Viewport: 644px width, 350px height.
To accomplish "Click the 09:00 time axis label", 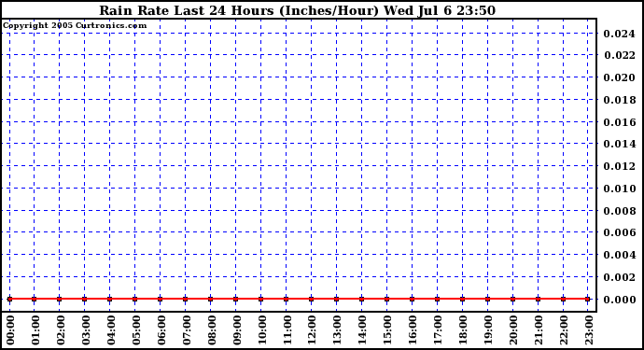I will [236, 329].
